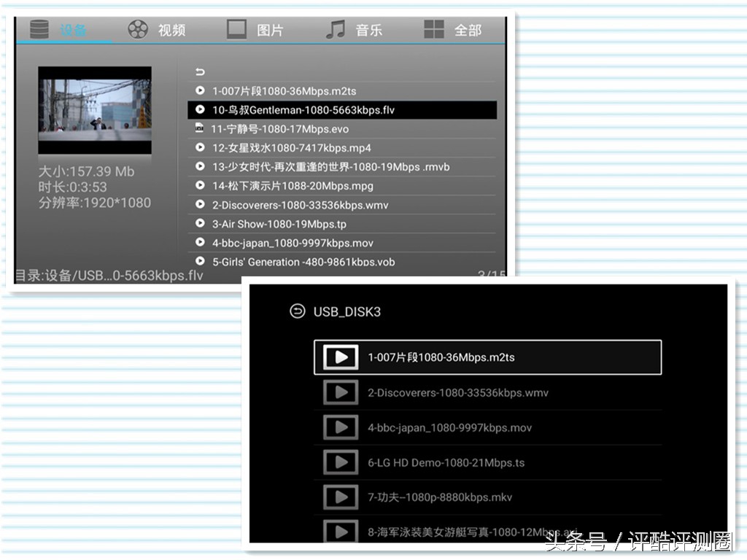Open 7-功夫--1080p-8880kbps.mkv
Screen dimensions: 747x560
point(487,497)
